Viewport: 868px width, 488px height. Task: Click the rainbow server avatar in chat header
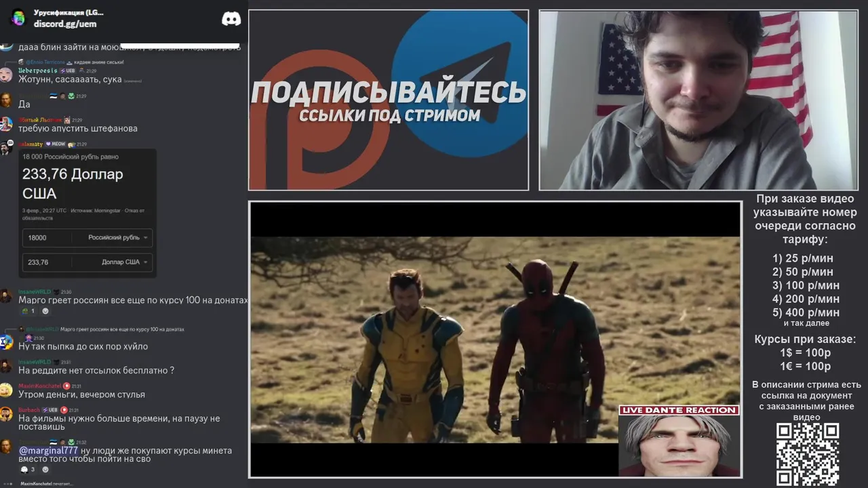point(18,18)
